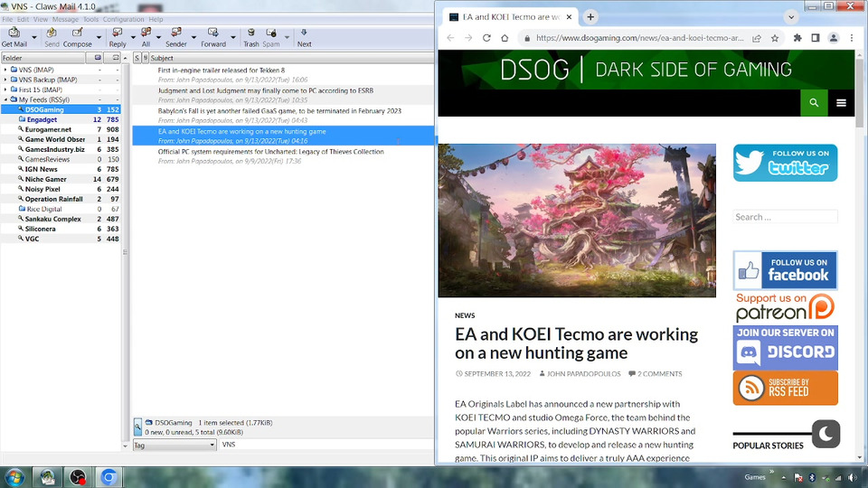Viewport: 868px width, 488px height.
Task: Select the Engadget feed folder
Action: 42,119
